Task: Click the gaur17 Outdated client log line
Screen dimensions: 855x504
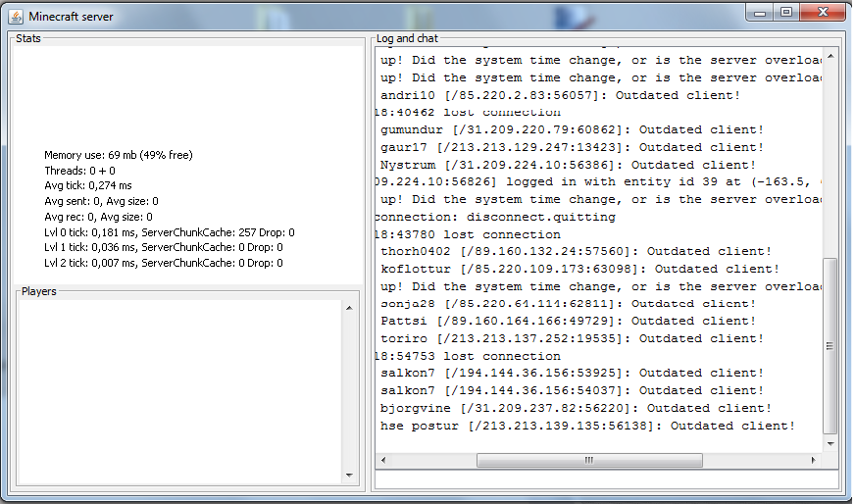Action: [572, 147]
